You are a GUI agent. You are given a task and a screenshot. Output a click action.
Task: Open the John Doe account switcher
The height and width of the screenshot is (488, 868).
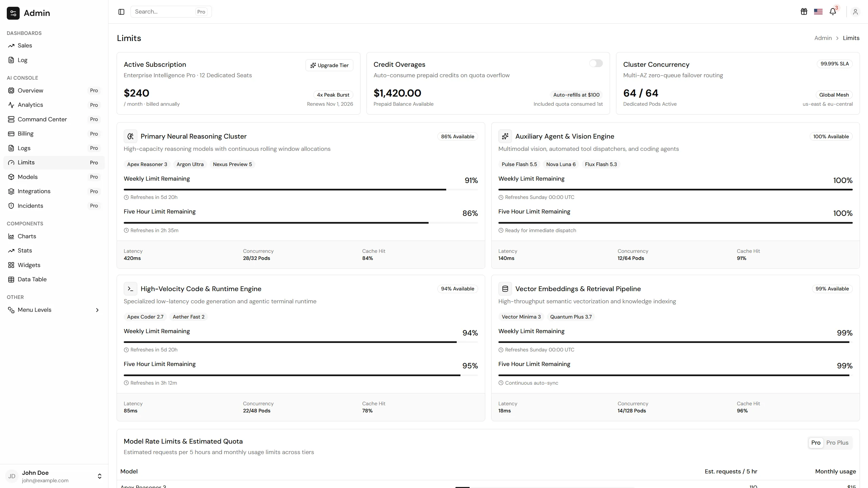54,476
